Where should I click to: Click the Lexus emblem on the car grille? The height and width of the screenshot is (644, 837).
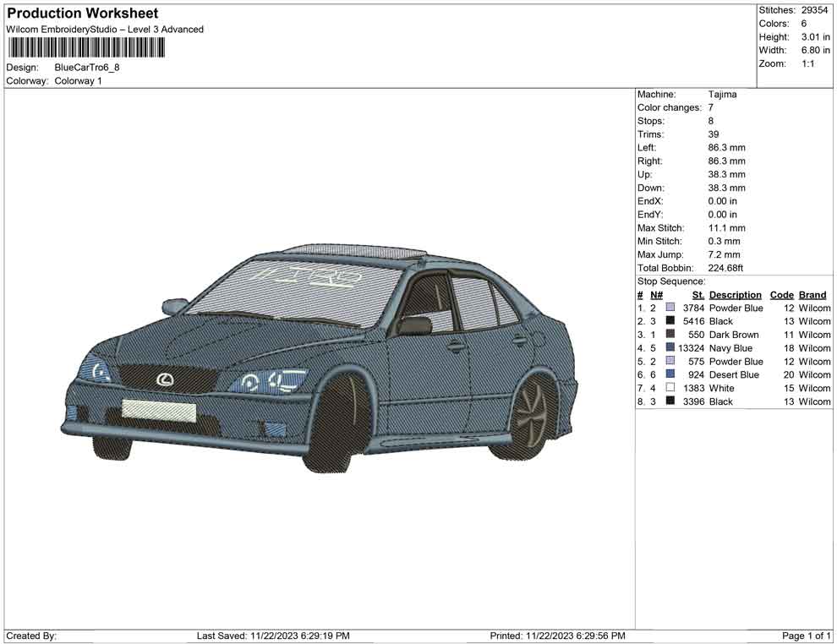[164, 379]
